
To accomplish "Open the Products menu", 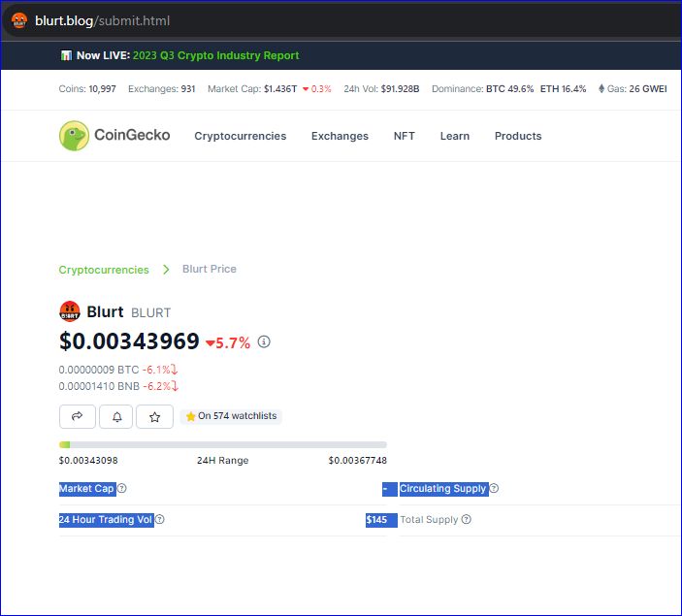I will coord(518,136).
